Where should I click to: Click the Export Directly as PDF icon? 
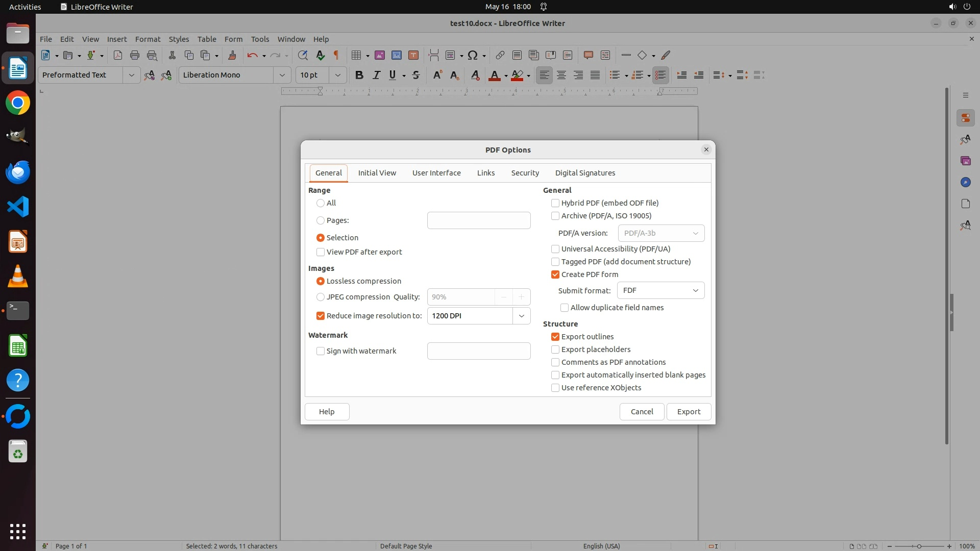[x=117, y=55]
